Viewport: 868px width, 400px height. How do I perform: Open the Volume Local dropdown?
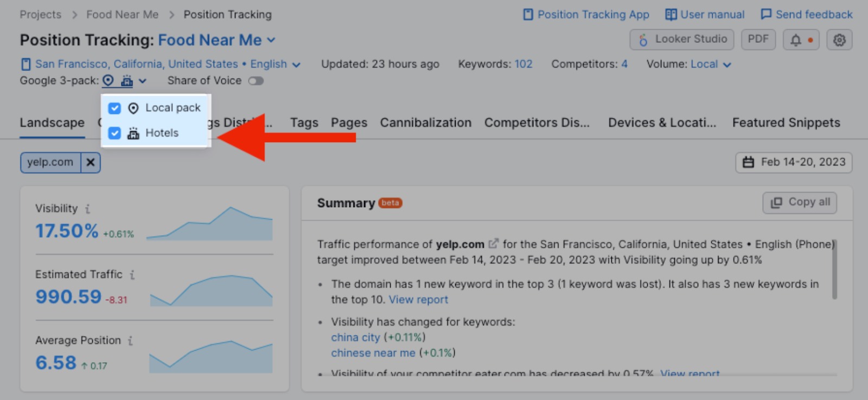(711, 64)
